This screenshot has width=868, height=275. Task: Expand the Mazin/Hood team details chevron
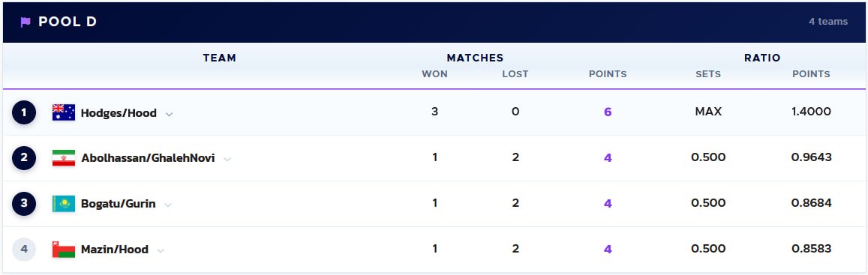point(161,251)
